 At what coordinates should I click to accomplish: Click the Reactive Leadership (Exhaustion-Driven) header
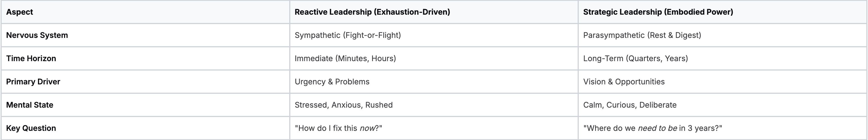click(372, 12)
